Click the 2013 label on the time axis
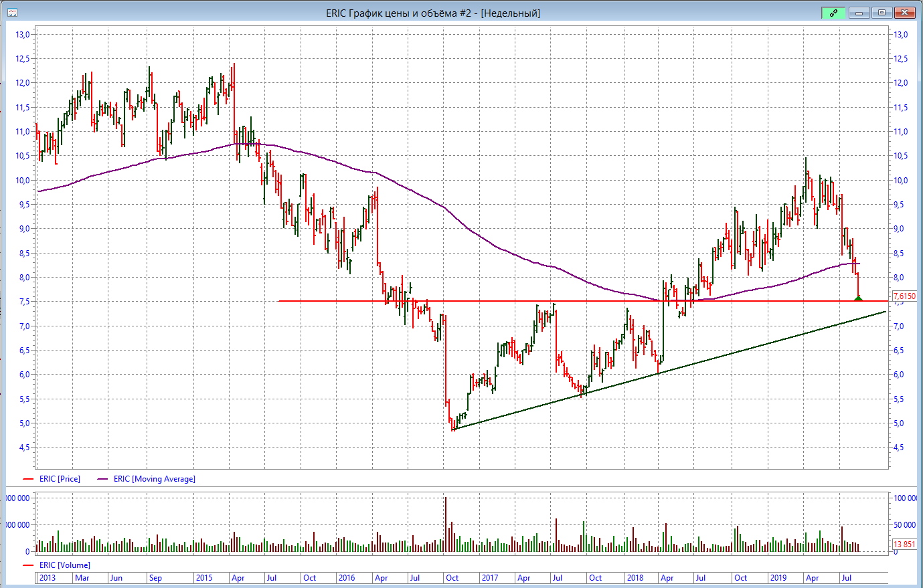Viewport: 923px width, 588px height. (x=48, y=578)
